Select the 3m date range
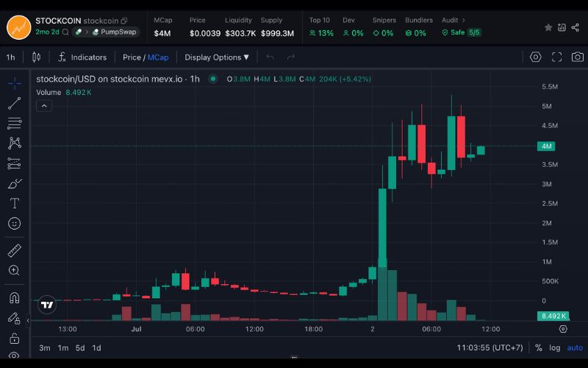This screenshot has width=588, height=368. tap(45, 347)
